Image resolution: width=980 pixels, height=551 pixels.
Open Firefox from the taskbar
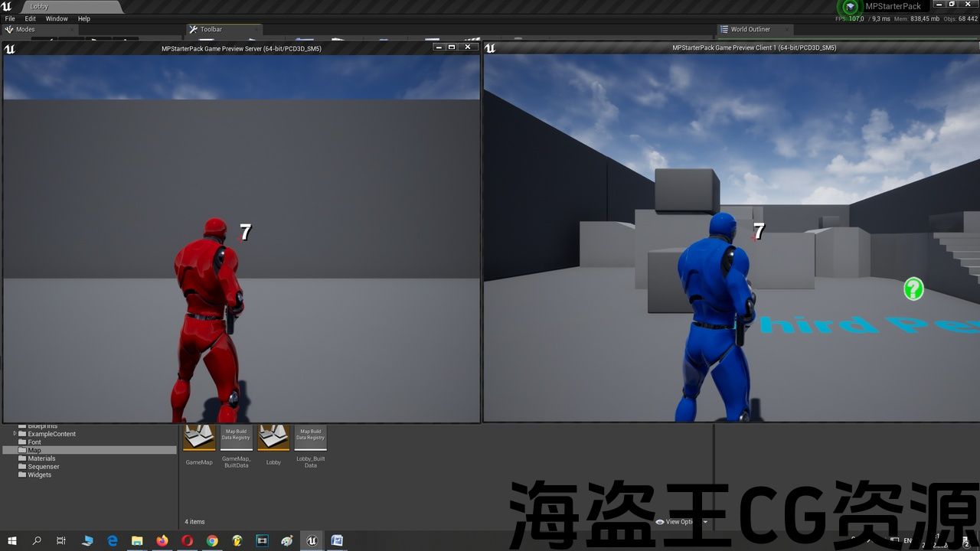tap(162, 541)
